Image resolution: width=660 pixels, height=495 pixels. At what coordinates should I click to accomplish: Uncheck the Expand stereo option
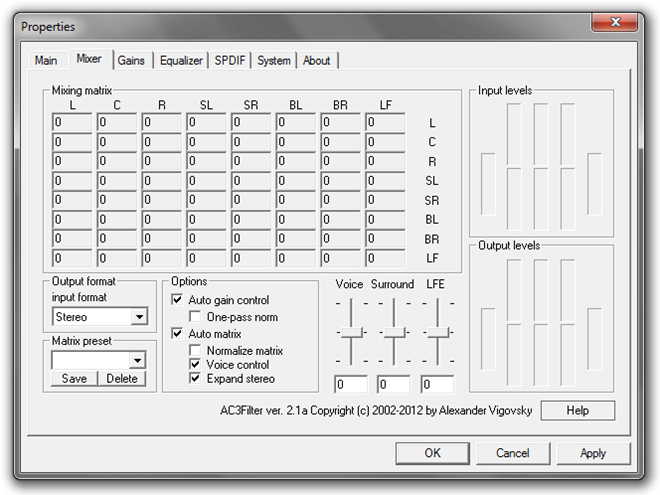coord(196,379)
